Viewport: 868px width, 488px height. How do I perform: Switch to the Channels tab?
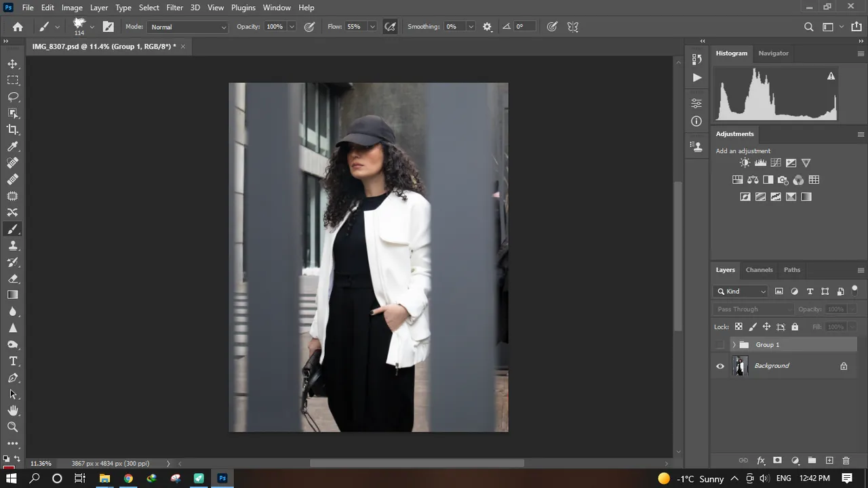coord(759,270)
